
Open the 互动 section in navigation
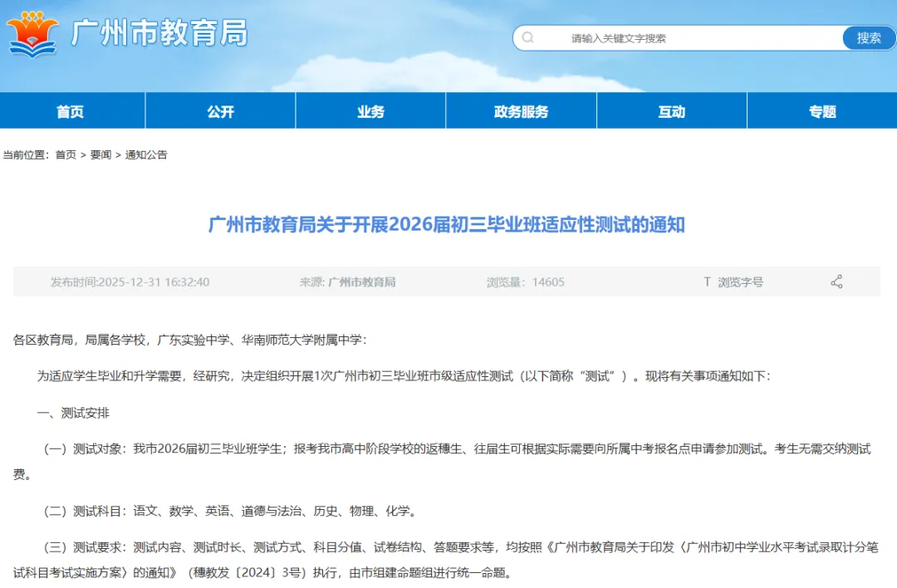pos(670,110)
